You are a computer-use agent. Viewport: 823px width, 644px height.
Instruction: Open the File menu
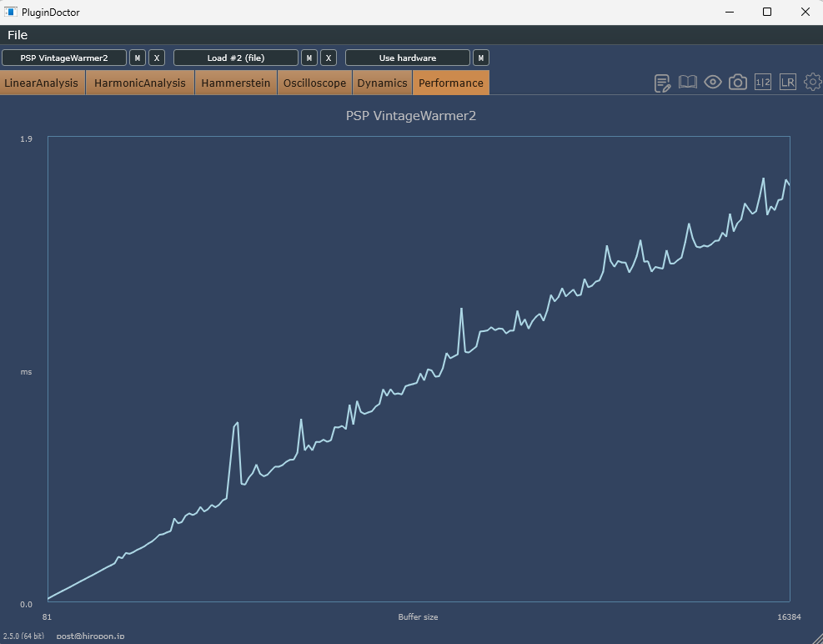coord(18,35)
